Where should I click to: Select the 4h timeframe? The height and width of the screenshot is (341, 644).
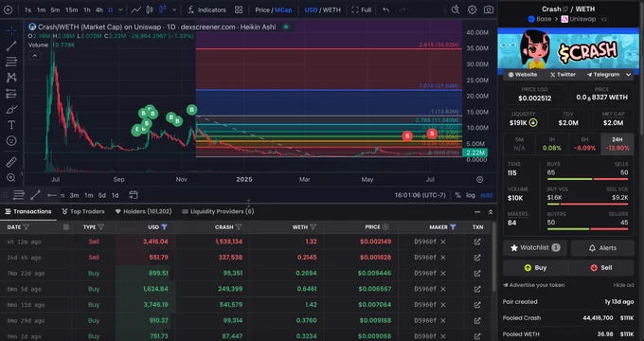(x=99, y=9)
